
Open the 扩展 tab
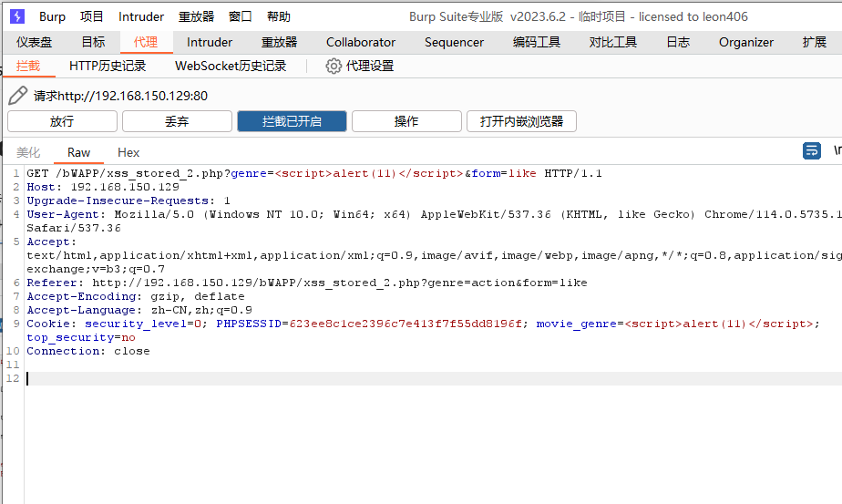pyautogui.click(x=814, y=42)
